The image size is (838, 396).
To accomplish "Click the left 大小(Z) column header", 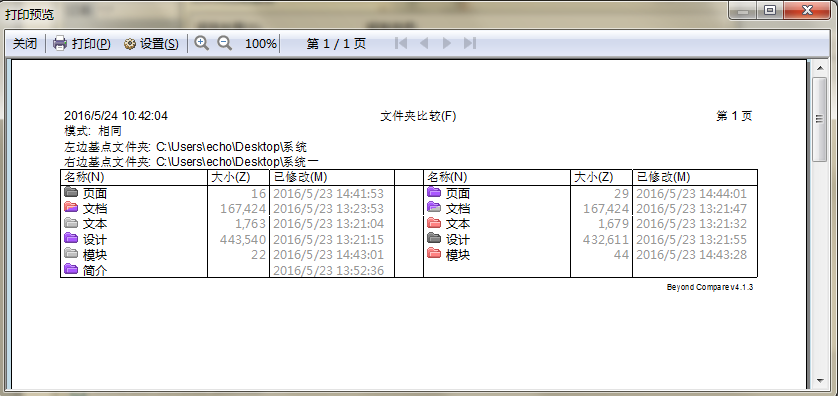I will [x=238, y=177].
